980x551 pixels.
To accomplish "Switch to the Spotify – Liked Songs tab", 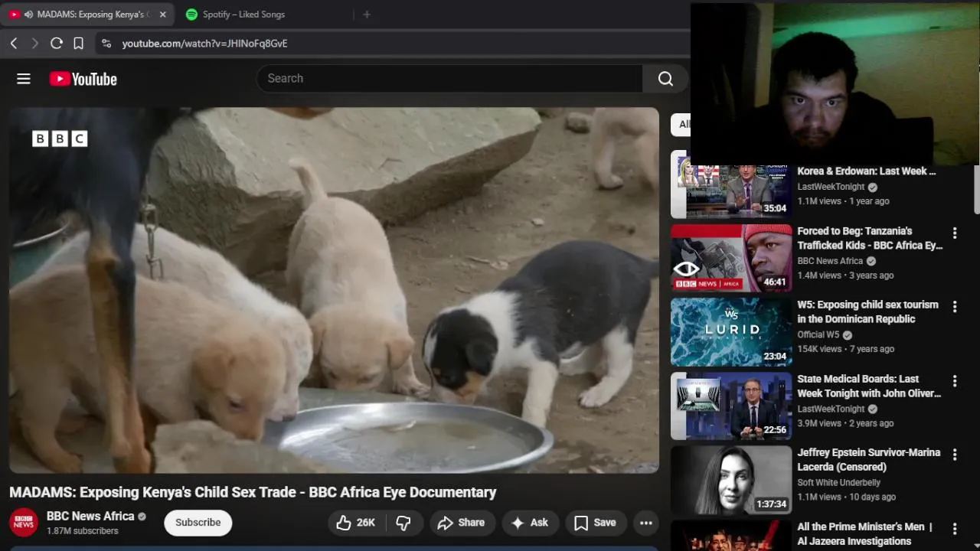I will (243, 15).
